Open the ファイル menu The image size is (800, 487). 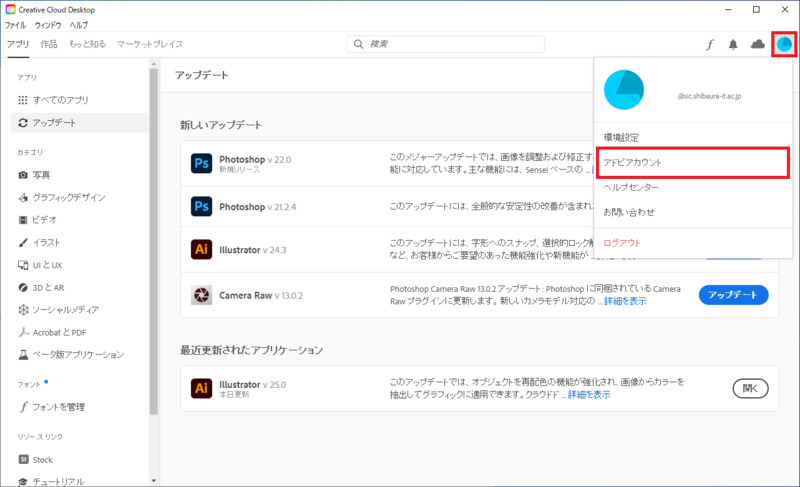(x=16, y=24)
